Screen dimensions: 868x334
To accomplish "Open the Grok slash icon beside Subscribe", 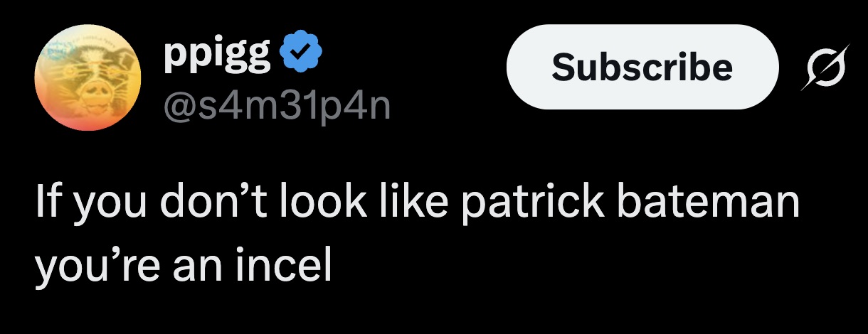I will (825, 68).
